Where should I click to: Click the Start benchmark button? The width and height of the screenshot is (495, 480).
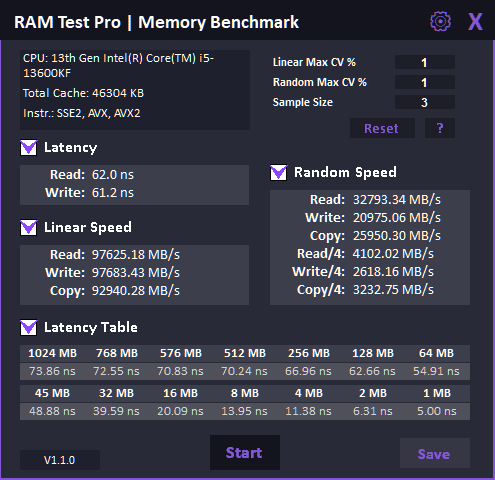click(x=245, y=453)
